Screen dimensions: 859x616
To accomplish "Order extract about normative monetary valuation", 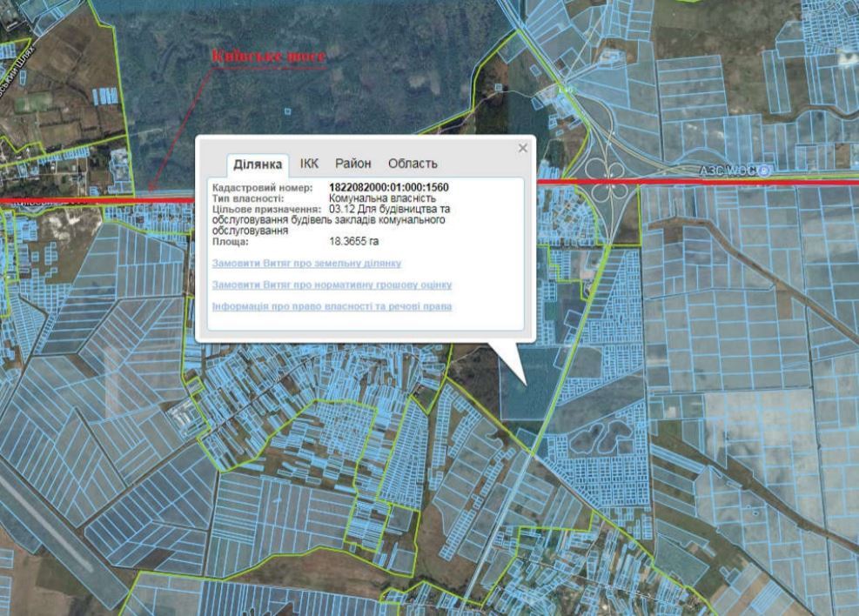I will [332, 285].
